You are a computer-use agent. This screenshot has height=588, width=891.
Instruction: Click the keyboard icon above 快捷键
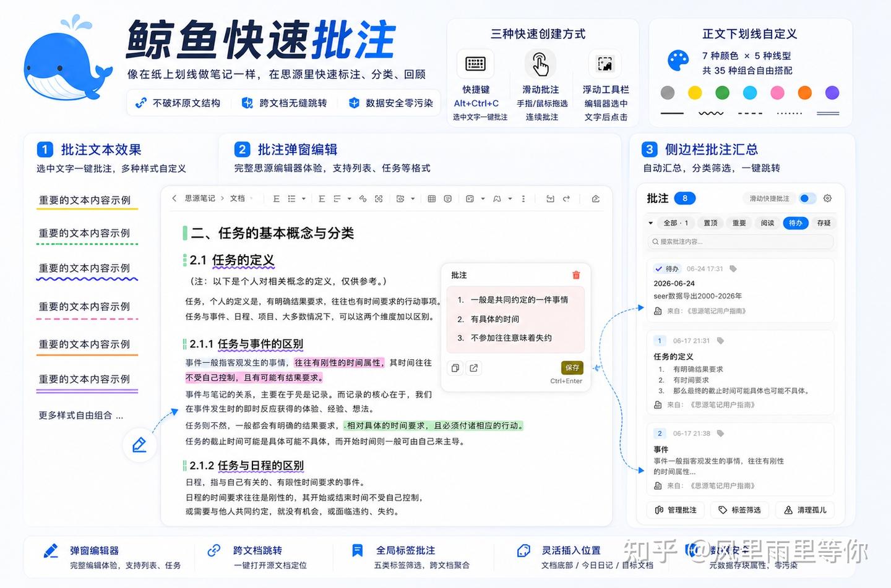coord(475,64)
